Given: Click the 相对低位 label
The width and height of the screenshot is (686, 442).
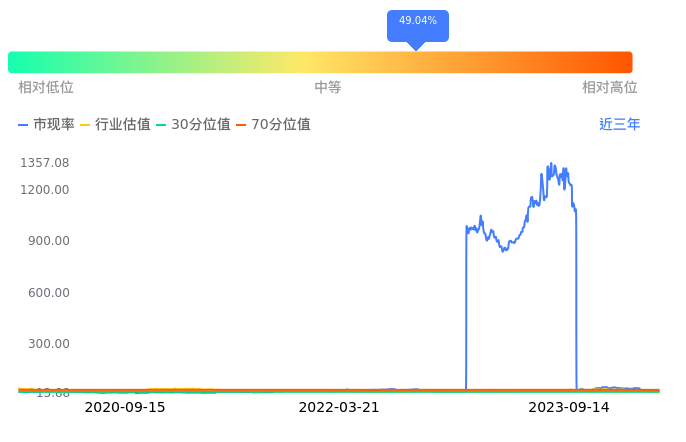Looking at the screenshot, I should pyautogui.click(x=46, y=88).
